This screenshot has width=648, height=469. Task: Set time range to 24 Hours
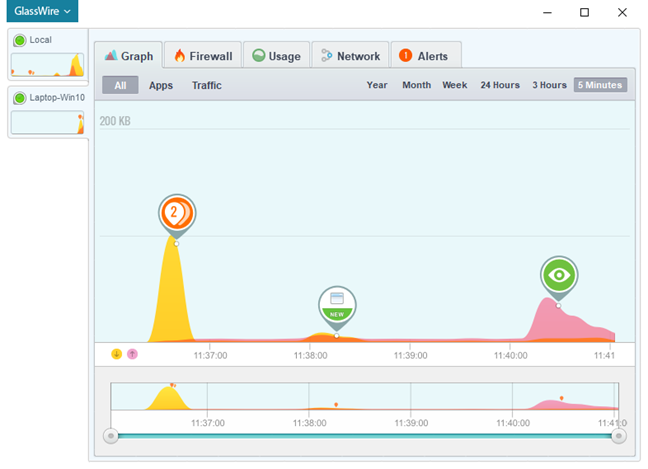click(500, 85)
